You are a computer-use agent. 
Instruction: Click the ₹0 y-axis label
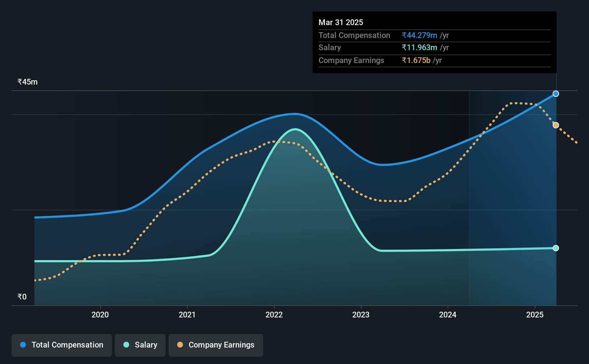(22, 297)
